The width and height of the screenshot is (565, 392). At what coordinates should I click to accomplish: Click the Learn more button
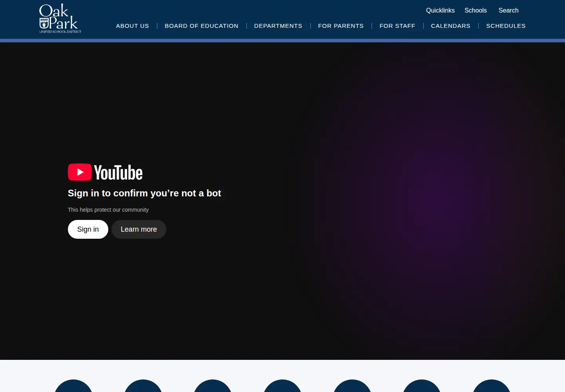tap(139, 229)
